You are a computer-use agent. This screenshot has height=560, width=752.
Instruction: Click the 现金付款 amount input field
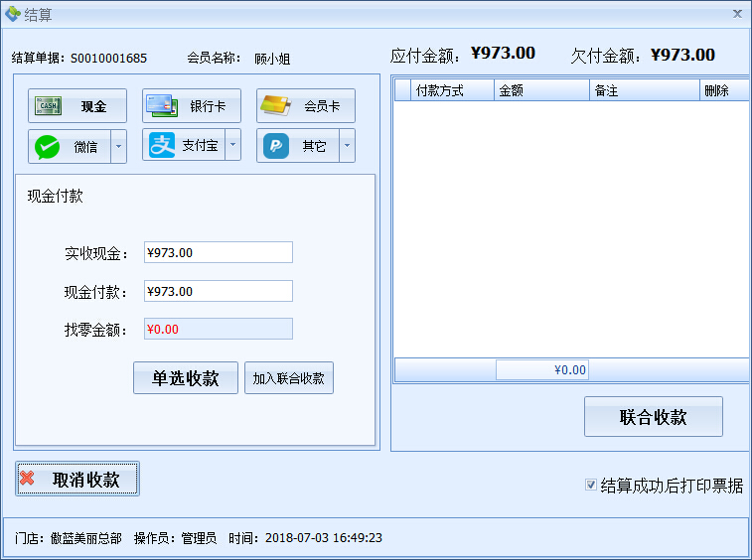218,291
